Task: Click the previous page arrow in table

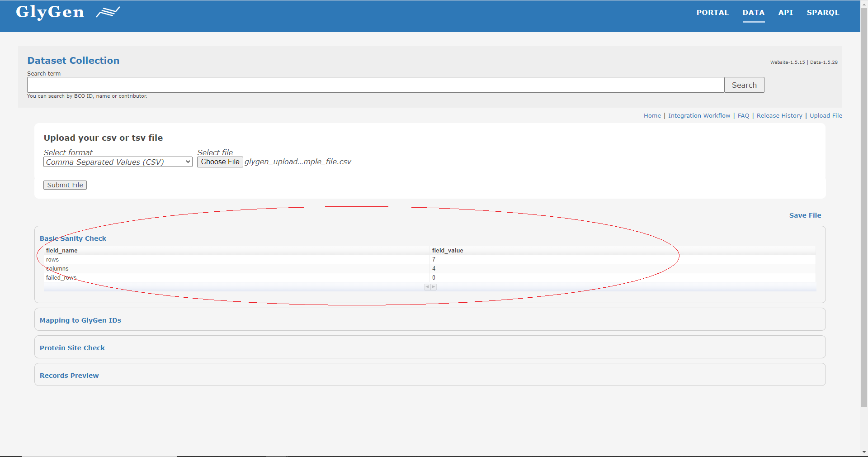Action: 427,287
